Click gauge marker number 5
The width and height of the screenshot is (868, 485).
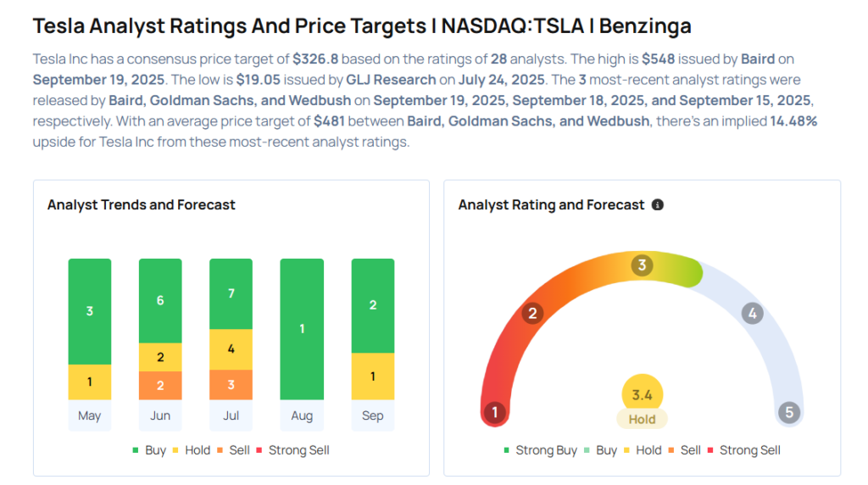[789, 413]
